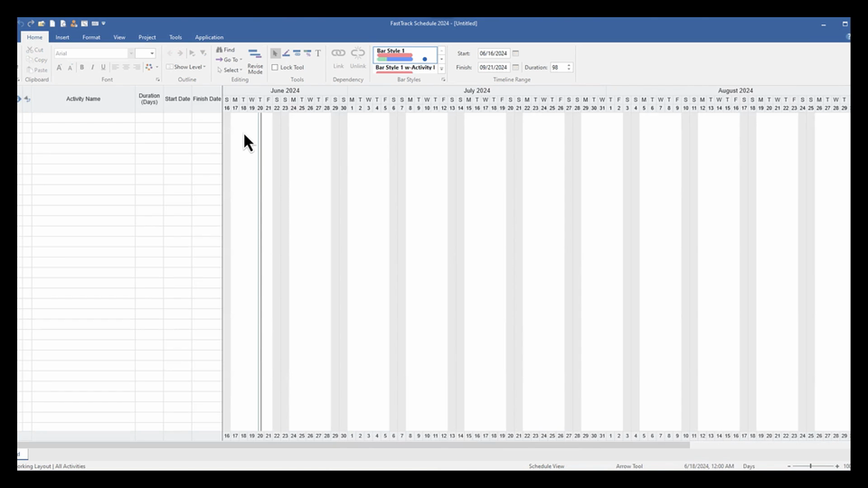The width and height of the screenshot is (868, 488).
Task: Click the New document icon in quick access toolbar
Action: click(52, 23)
